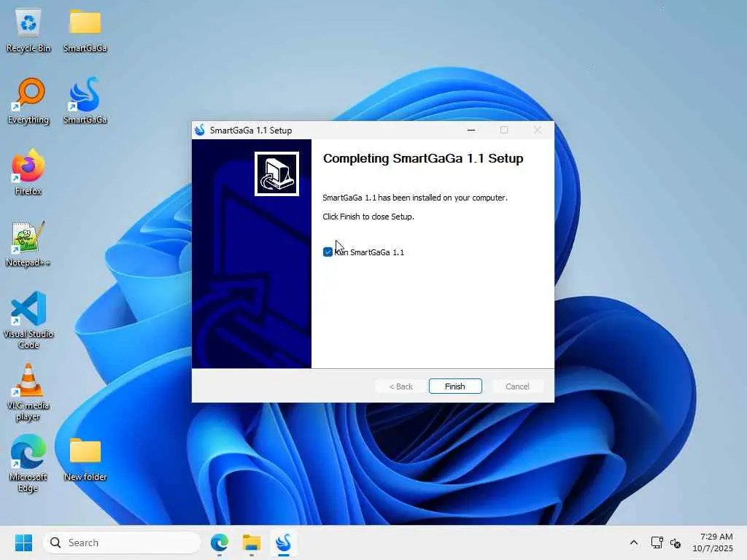The image size is (747, 560).
Task: Select the SmartGaGa folder on desktop
Action: [x=85, y=31]
